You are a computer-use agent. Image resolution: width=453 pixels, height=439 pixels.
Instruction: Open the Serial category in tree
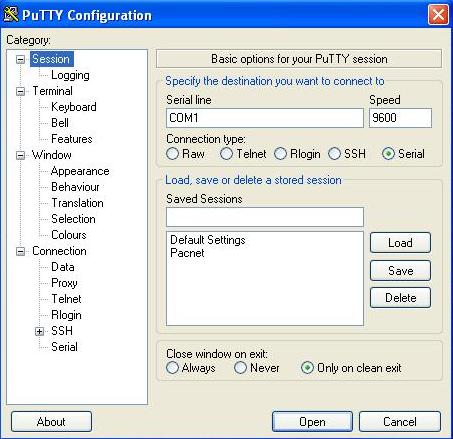click(x=64, y=347)
